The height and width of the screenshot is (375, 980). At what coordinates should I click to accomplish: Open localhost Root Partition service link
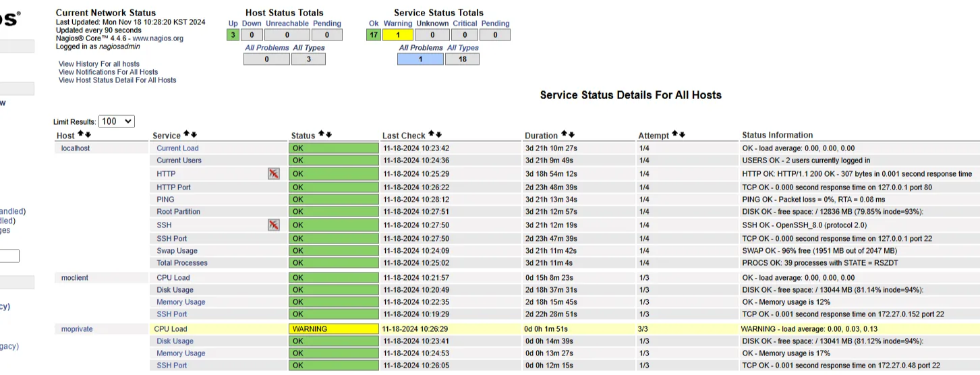coord(179,212)
